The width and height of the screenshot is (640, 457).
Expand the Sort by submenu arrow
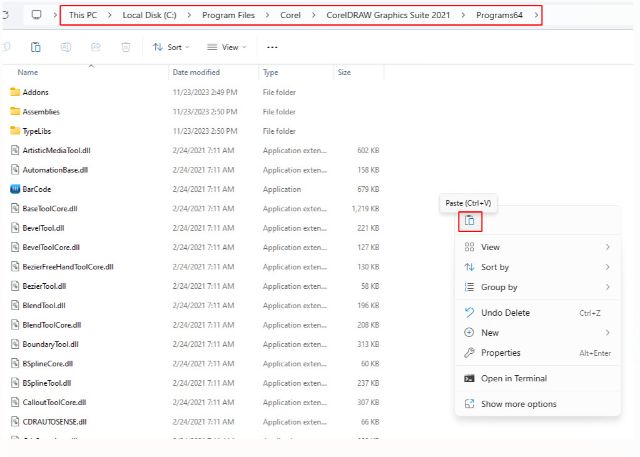pos(608,267)
